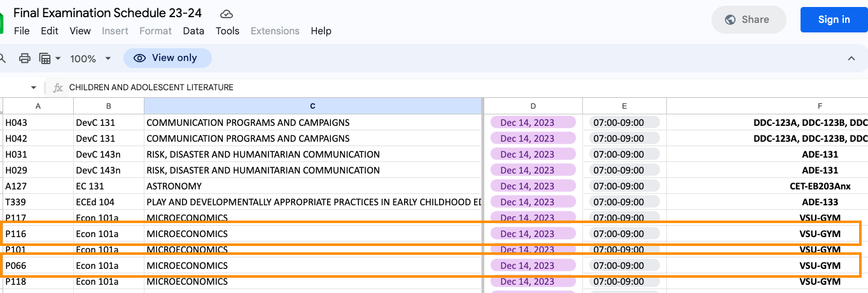Click the blue Sign in button

click(834, 20)
